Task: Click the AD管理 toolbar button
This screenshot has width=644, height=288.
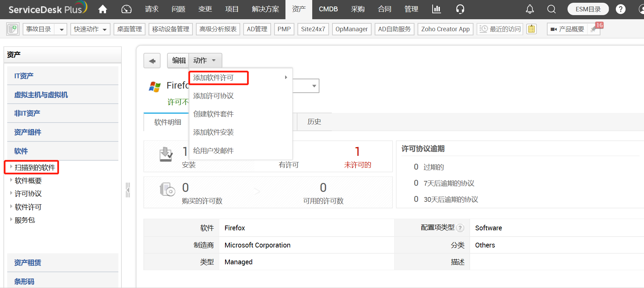Action: (x=257, y=29)
